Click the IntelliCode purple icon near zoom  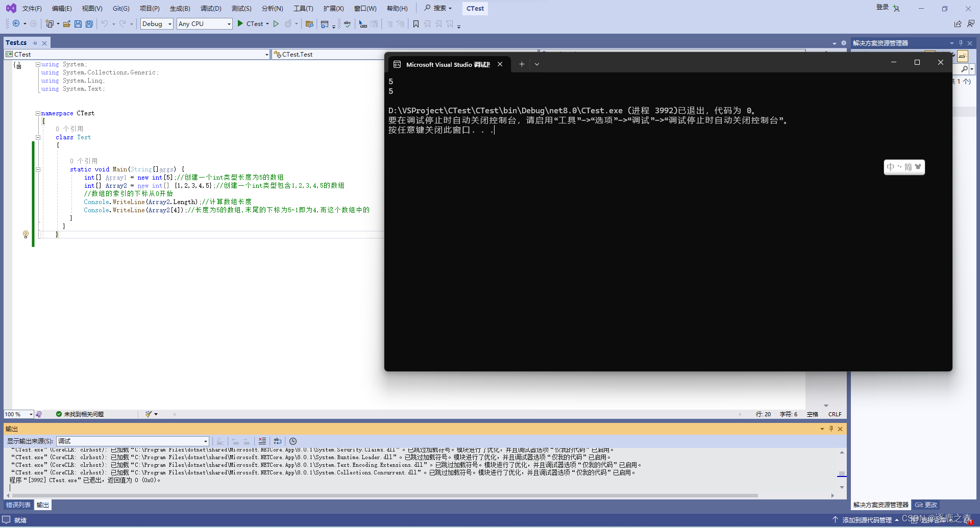pyautogui.click(x=39, y=414)
